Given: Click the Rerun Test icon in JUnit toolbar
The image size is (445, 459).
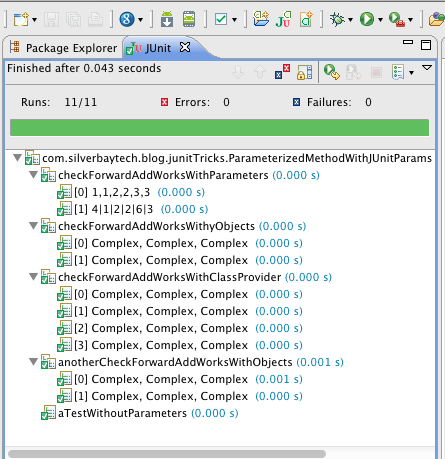Looking at the screenshot, I should click(332, 72).
